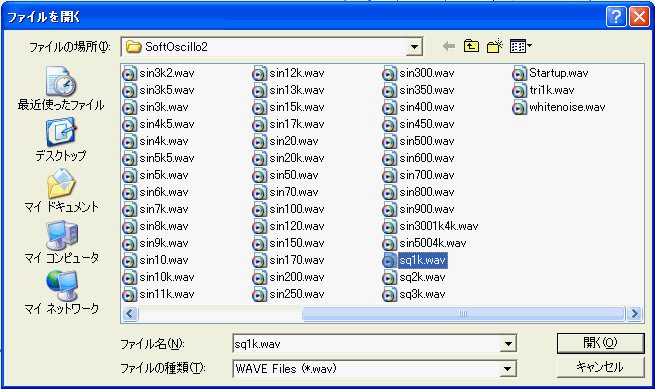655x389 pixels.
Task: Click the right arrow of horizontal scrollbar
Action: (x=634, y=313)
